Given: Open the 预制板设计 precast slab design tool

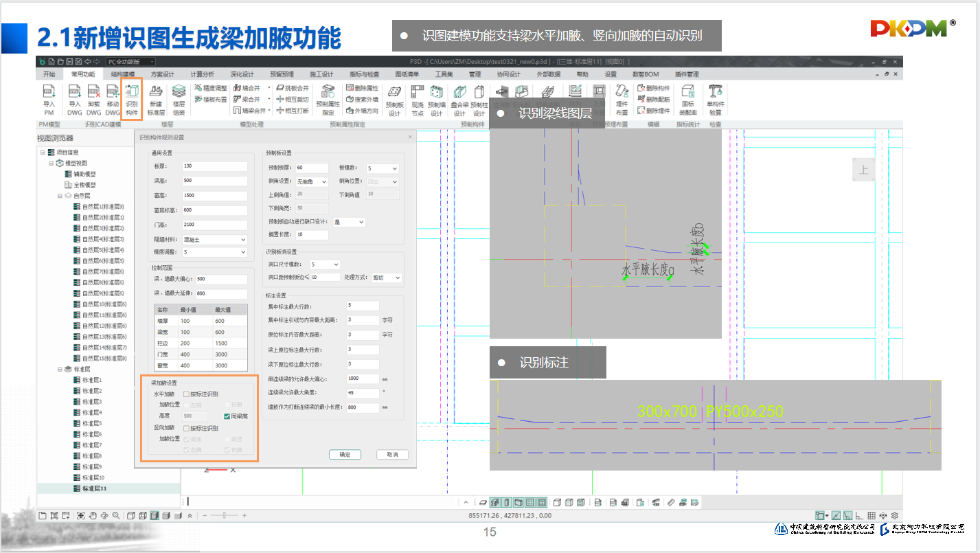Looking at the screenshot, I should tap(394, 99).
